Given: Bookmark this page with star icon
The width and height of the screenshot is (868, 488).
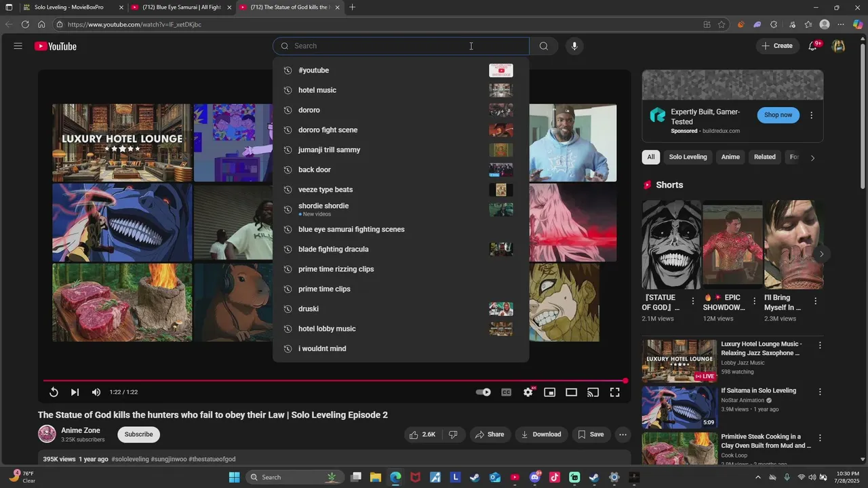Looking at the screenshot, I should (722, 24).
